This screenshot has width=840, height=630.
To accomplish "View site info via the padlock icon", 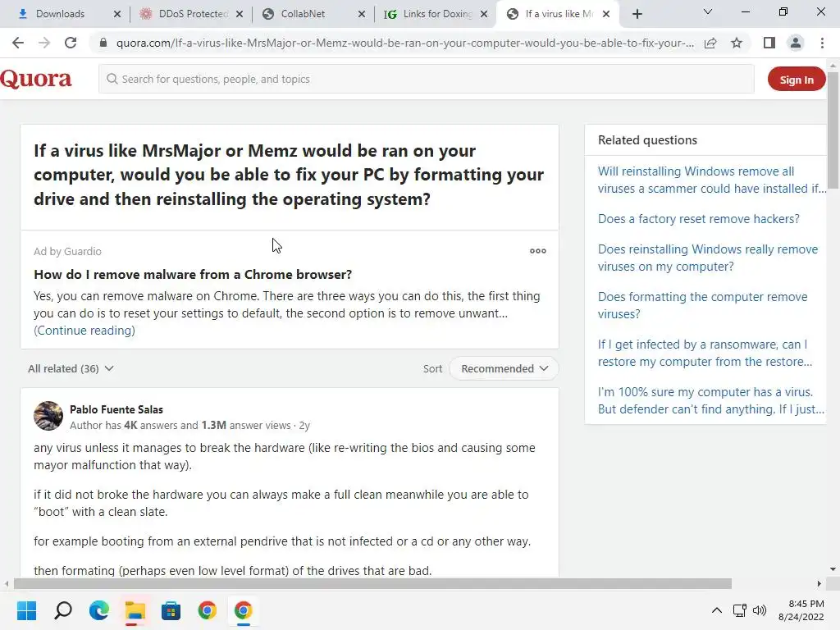I will coord(103,43).
